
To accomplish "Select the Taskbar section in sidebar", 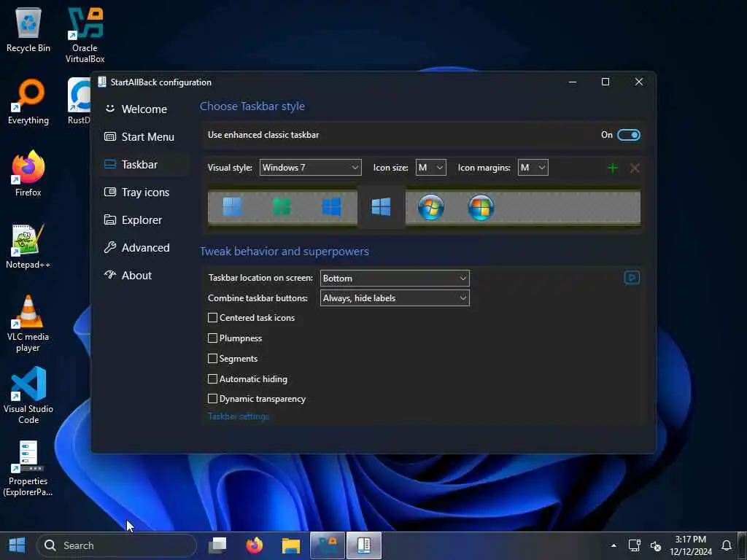I will pos(143,164).
